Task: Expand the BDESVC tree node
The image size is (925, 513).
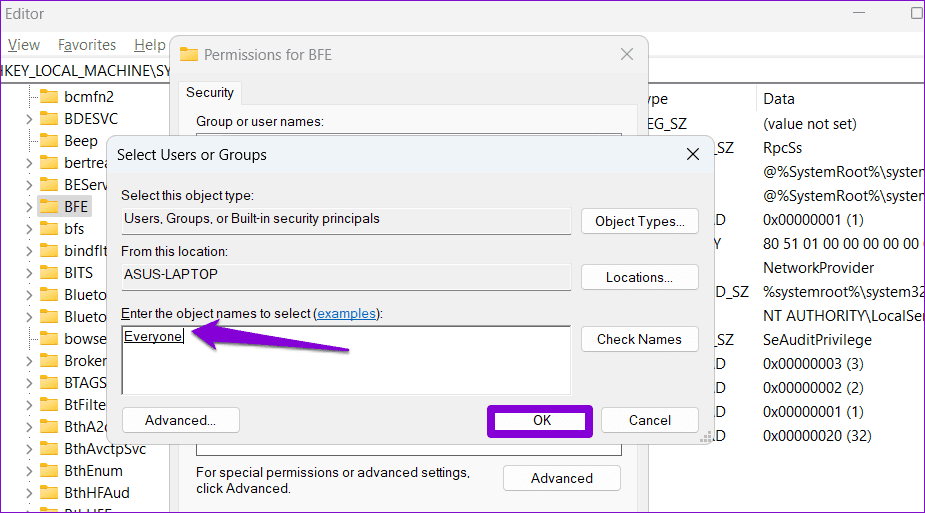Action: (x=28, y=119)
